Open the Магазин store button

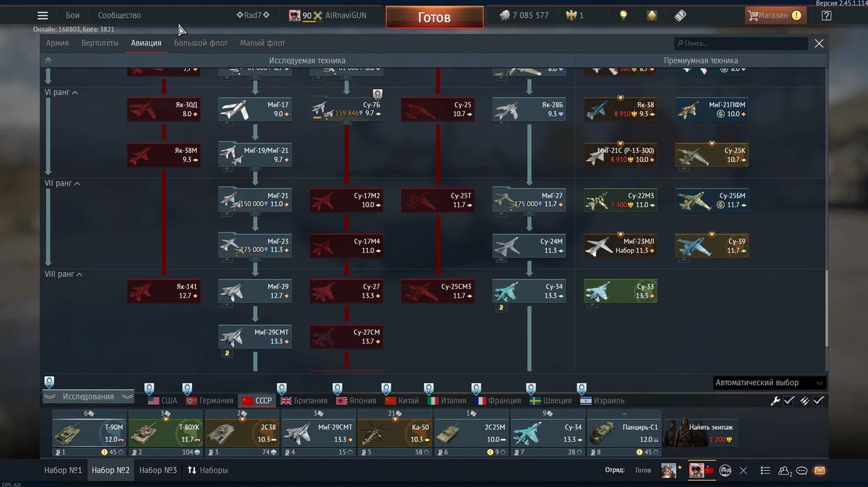pos(774,16)
